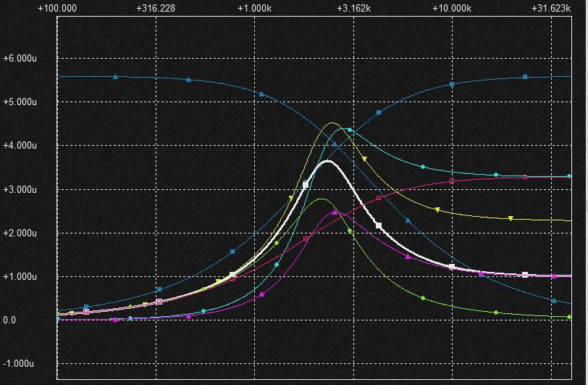Click the +3.162k frequency axis label
The width and height of the screenshot is (588, 385).
[x=353, y=8]
